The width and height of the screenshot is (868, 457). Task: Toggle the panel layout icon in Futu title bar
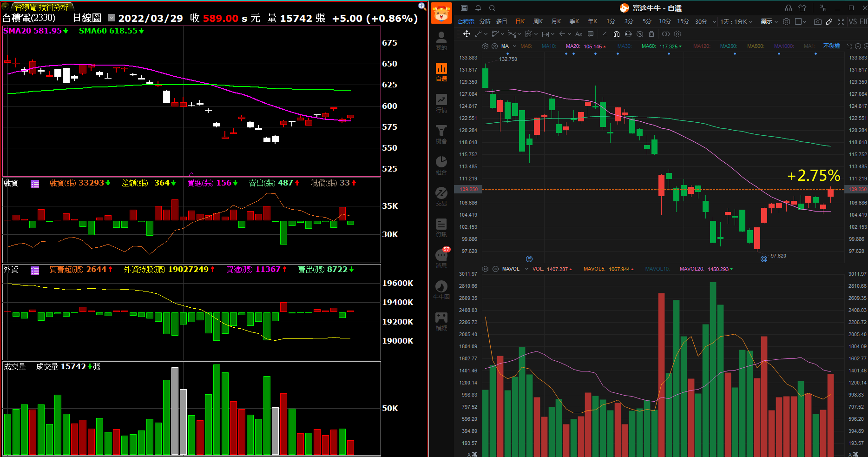[464, 8]
